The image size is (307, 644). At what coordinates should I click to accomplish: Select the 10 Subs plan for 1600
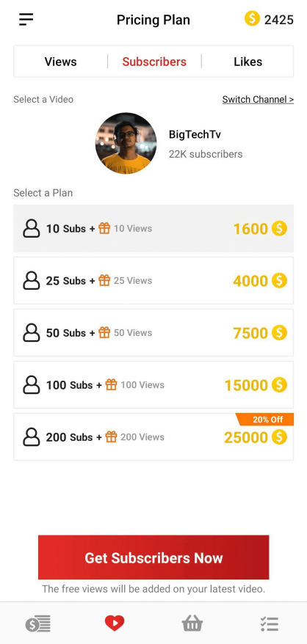[x=153, y=228]
